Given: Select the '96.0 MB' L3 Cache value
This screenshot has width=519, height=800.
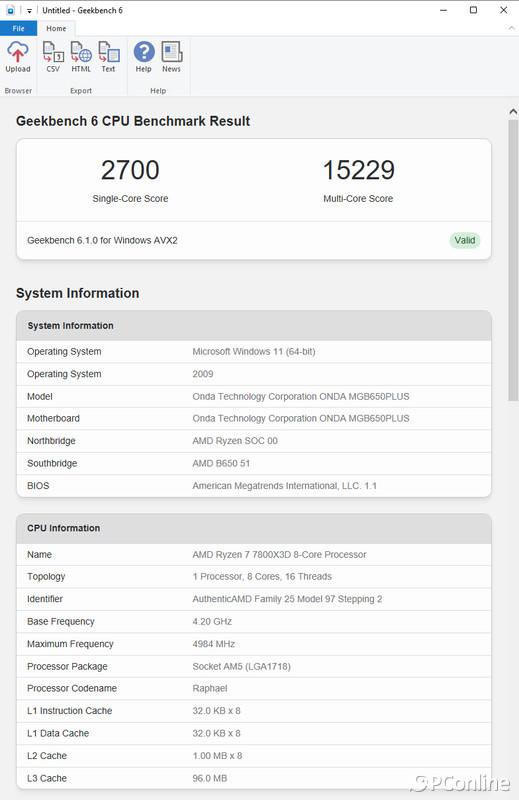Looking at the screenshot, I should pyautogui.click(x=210, y=778).
